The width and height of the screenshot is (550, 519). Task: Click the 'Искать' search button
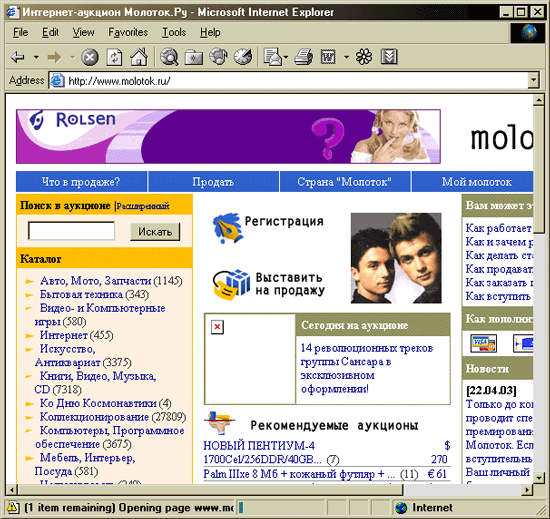pyautogui.click(x=155, y=232)
